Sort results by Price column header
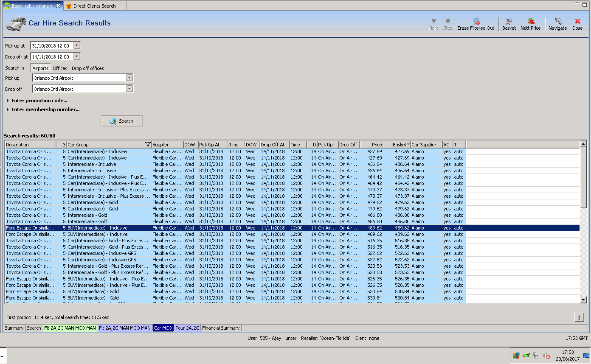591x364 pixels. click(371, 145)
